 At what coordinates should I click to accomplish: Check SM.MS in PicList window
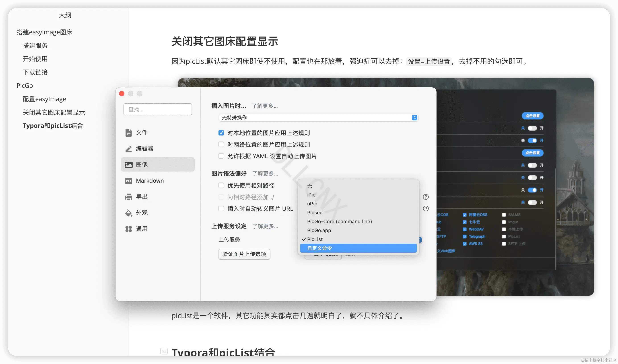[x=504, y=215]
